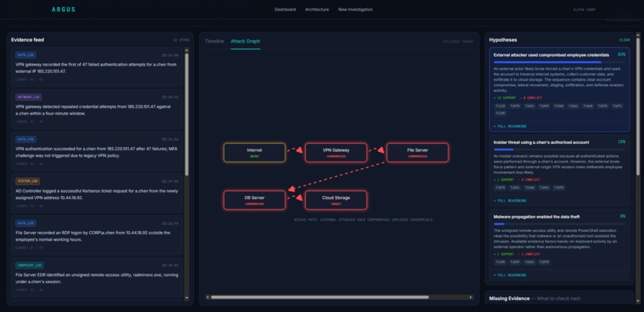
Task: Click AUTH_LOG tag on MFA not triggered entry
Action: [26, 139]
